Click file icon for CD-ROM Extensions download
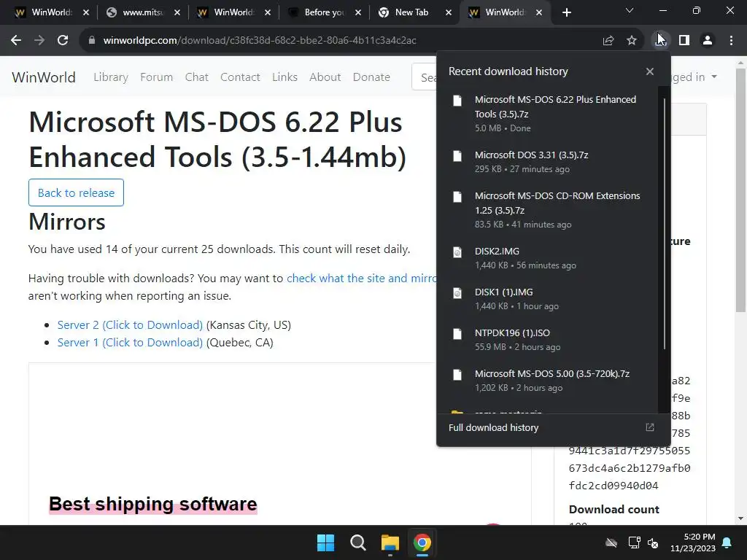 pos(457,197)
